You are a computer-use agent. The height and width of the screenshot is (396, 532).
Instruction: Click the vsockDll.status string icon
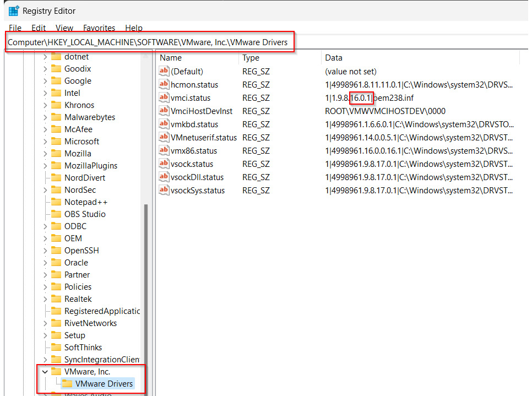164,177
